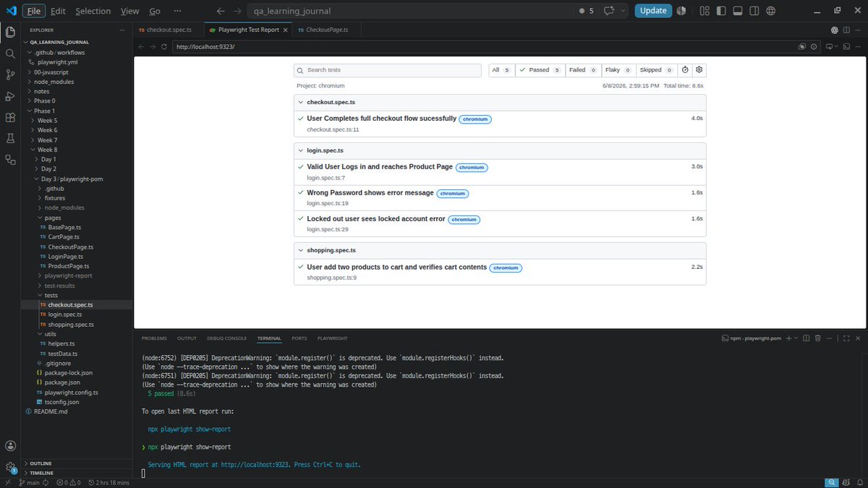
Task: Filter report by Skipped tests
Action: pyautogui.click(x=656, y=70)
